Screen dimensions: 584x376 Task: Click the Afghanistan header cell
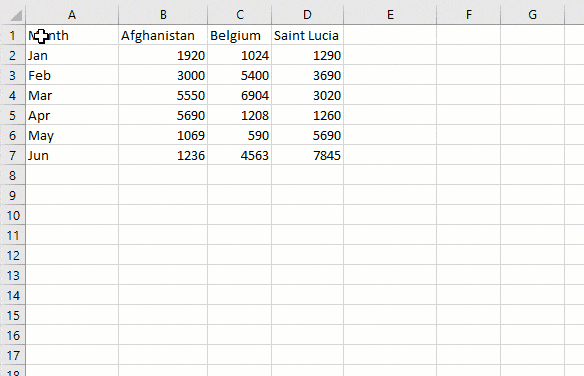(x=163, y=35)
